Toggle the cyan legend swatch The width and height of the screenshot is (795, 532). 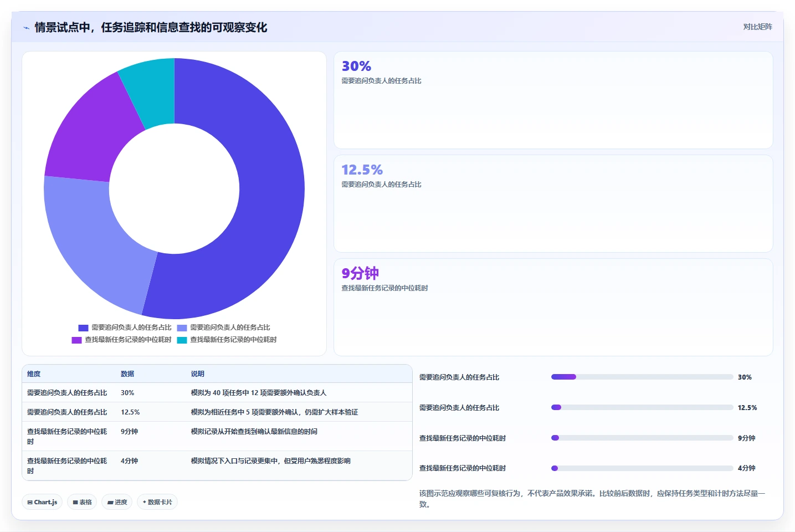pos(182,340)
